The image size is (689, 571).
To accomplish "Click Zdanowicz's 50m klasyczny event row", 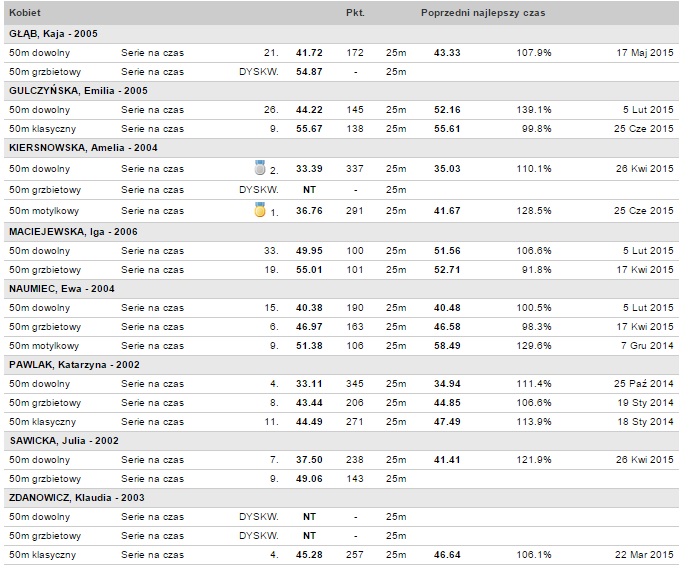I will [341, 555].
